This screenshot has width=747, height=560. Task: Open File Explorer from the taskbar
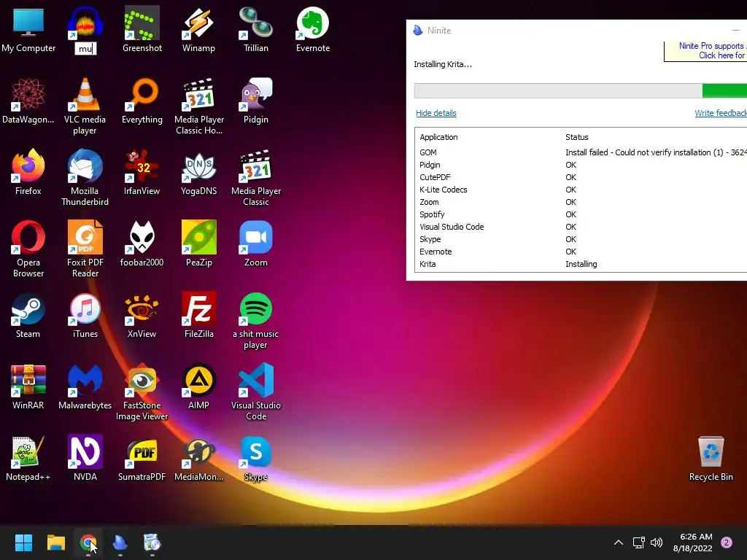click(55, 542)
